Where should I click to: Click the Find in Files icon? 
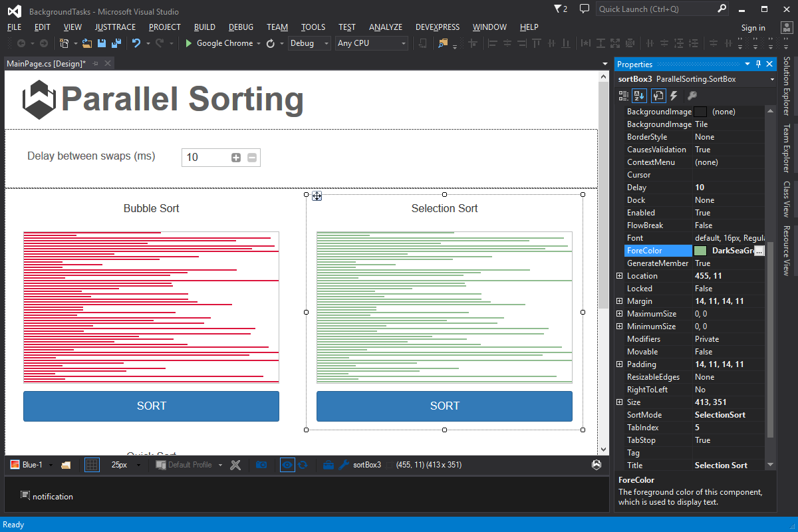tap(443, 43)
